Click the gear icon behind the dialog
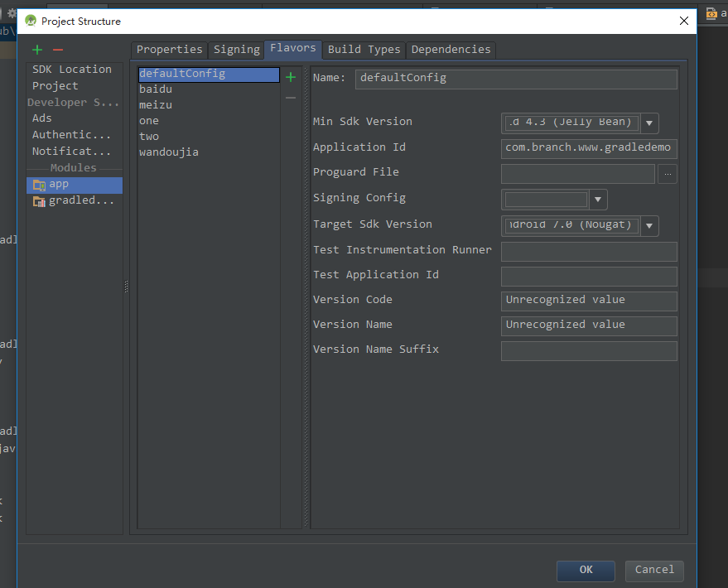The height and width of the screenshot is (588, 728). [x=12, y=13]
